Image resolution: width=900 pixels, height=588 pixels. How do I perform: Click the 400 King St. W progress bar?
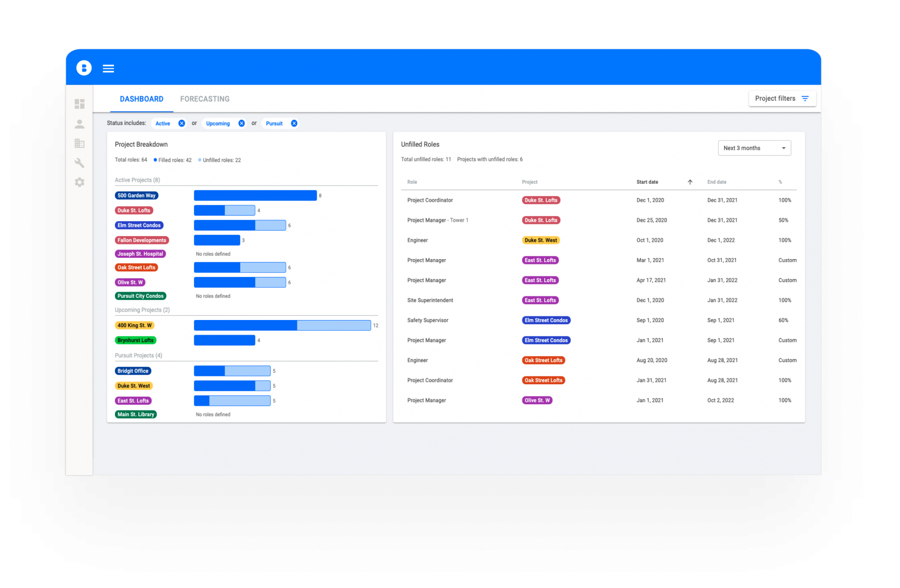(281, 325)
